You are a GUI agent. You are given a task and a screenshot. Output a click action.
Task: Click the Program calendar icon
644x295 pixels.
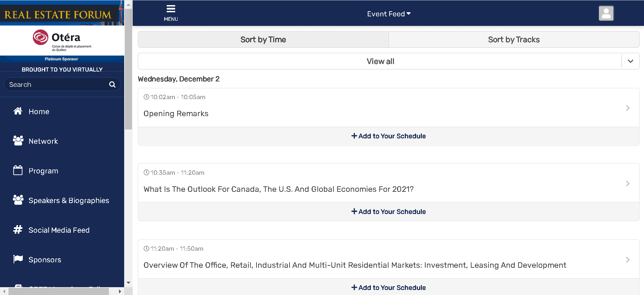click(18, 170)
